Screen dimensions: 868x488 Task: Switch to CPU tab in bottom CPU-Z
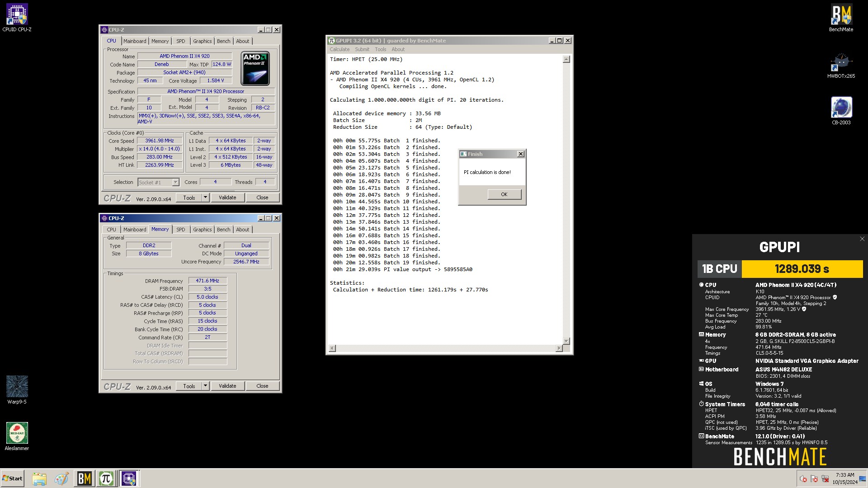[111, 230]
